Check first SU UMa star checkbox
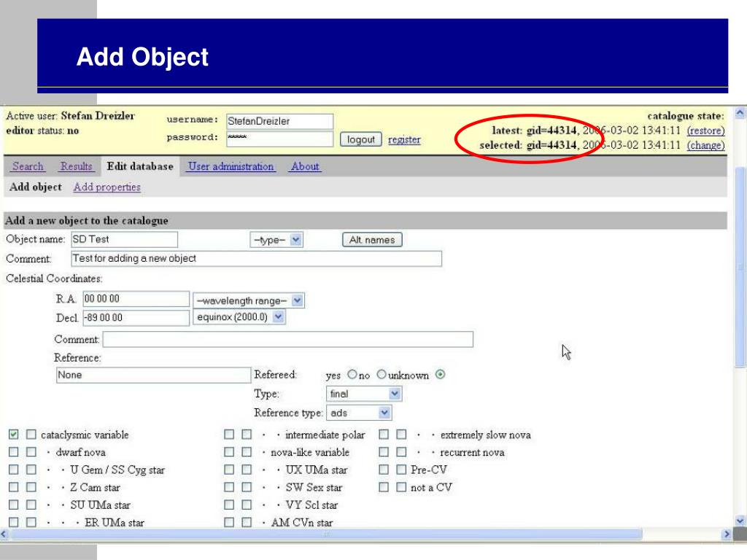This screenshot has width=747, height=560. click(x=13, y=505)
